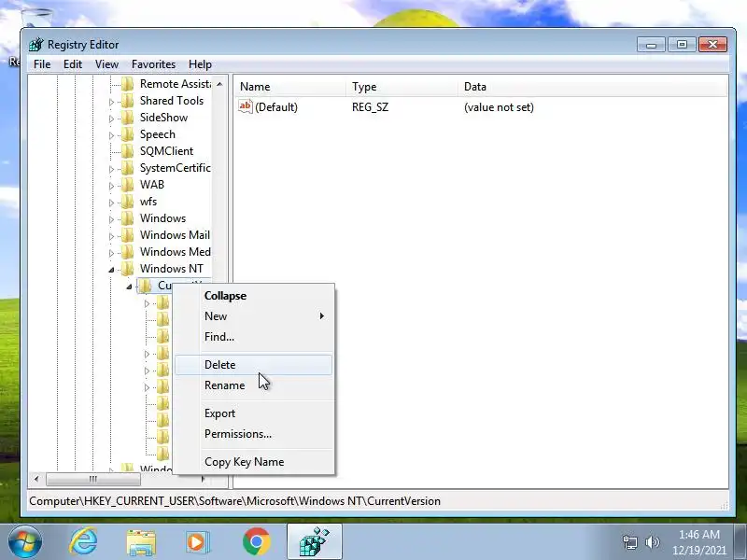Sort by the Data column header

tap(593, 87)
